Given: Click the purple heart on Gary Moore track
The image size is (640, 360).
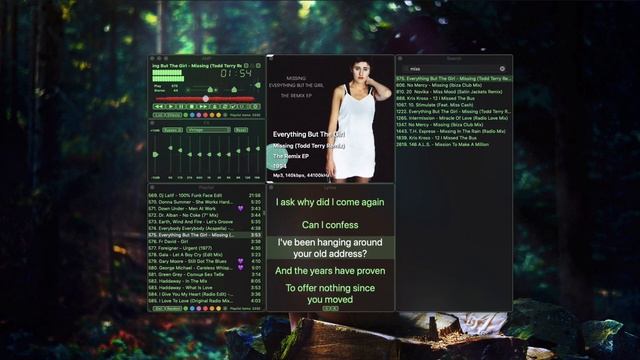Looking at the screenshot, I should coord(240,261).
